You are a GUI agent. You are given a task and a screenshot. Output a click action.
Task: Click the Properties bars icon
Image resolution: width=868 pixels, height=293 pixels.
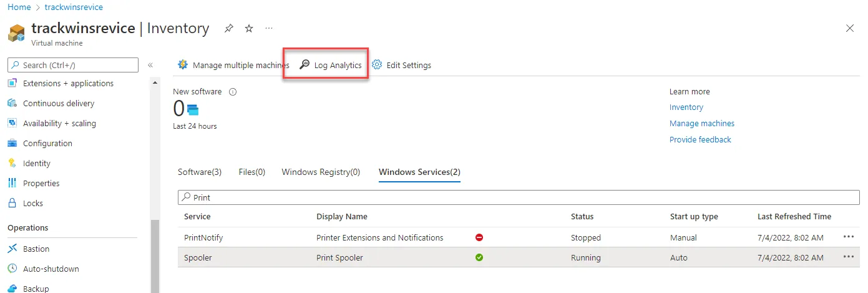pos(12,183)
